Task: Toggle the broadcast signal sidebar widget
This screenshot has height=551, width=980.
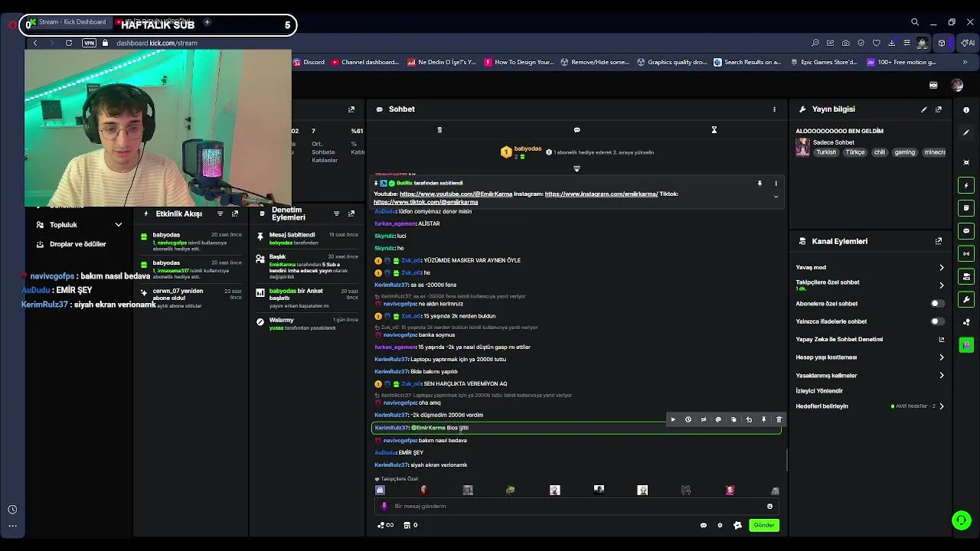Action: tap(966, 253)
